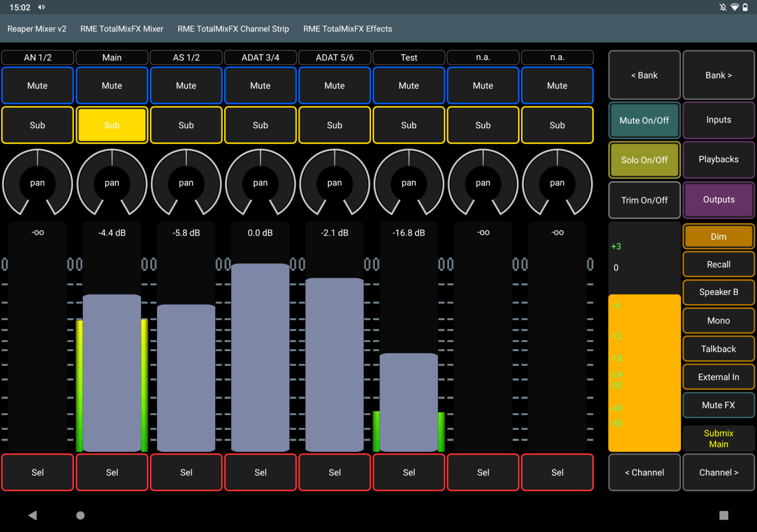Open the RME TotalMixFX Effects tab
The width and height of the screenshot is (757, 532).
pyautogui.click(x=347, y=29)
